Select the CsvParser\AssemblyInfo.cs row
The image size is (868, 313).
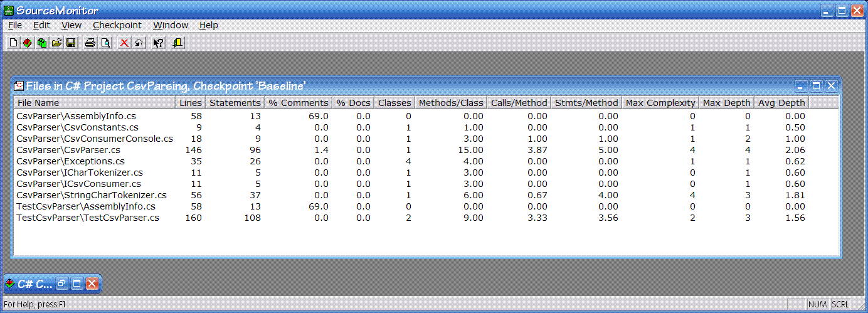click(x=411, y=116)
